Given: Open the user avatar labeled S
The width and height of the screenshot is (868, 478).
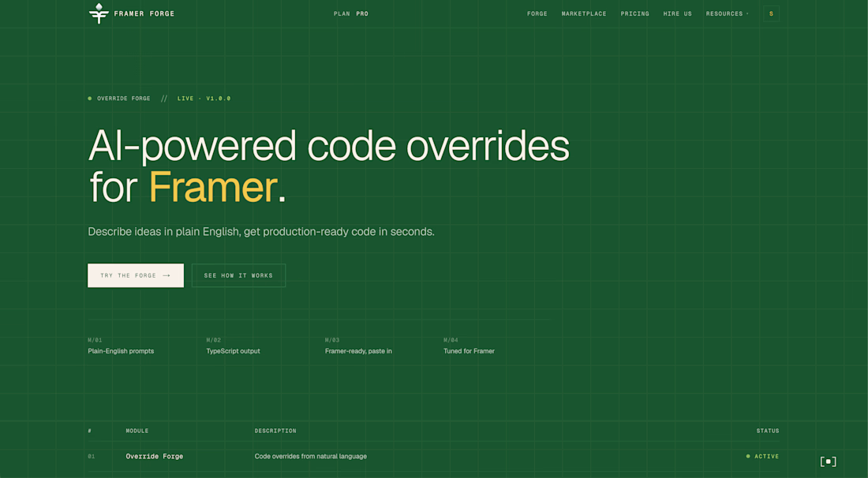Looking at the screenshot, I should [771, 14].
